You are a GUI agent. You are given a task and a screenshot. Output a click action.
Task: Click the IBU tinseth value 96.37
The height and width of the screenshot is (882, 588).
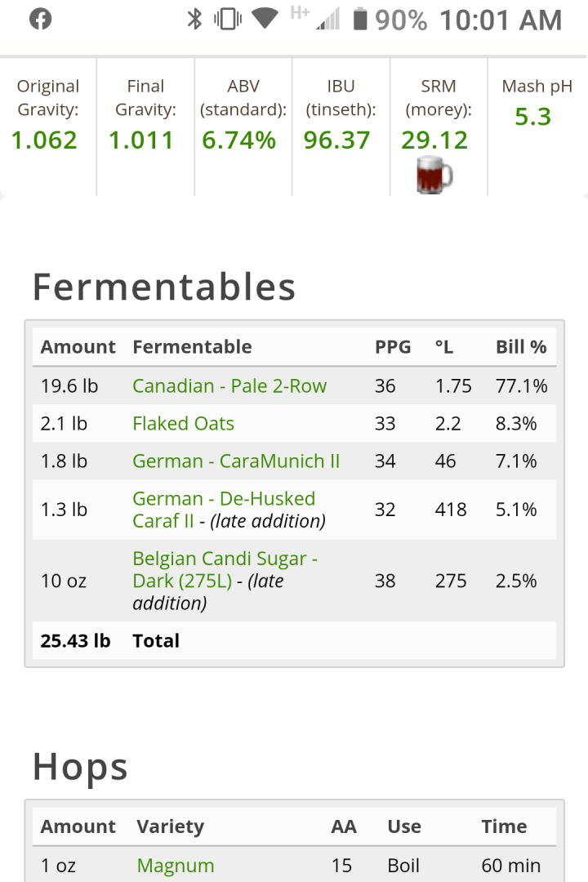(x=337, y=140)
